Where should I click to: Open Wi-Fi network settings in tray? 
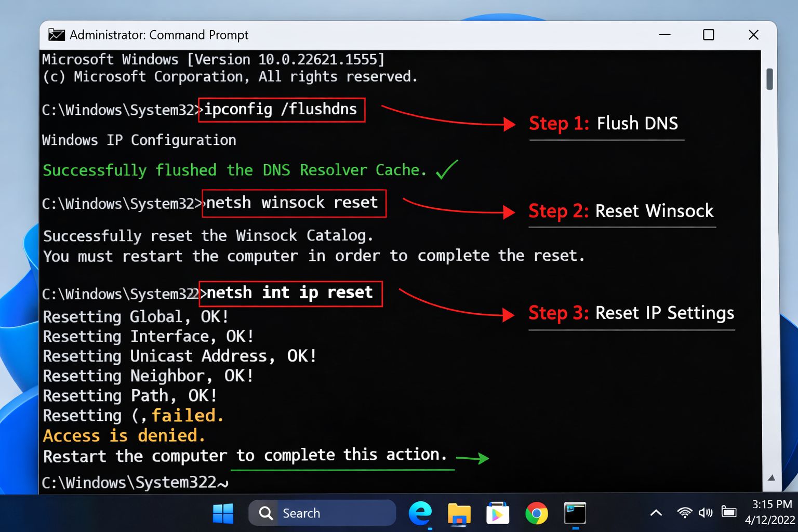click(685, 513)
